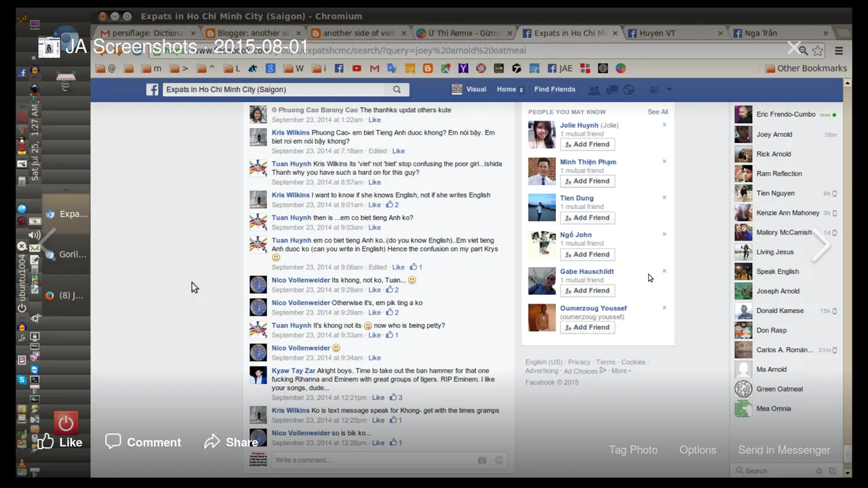Like the JA Screenshots photo
Screen dimensions: 868x488
tap(60, 442)
